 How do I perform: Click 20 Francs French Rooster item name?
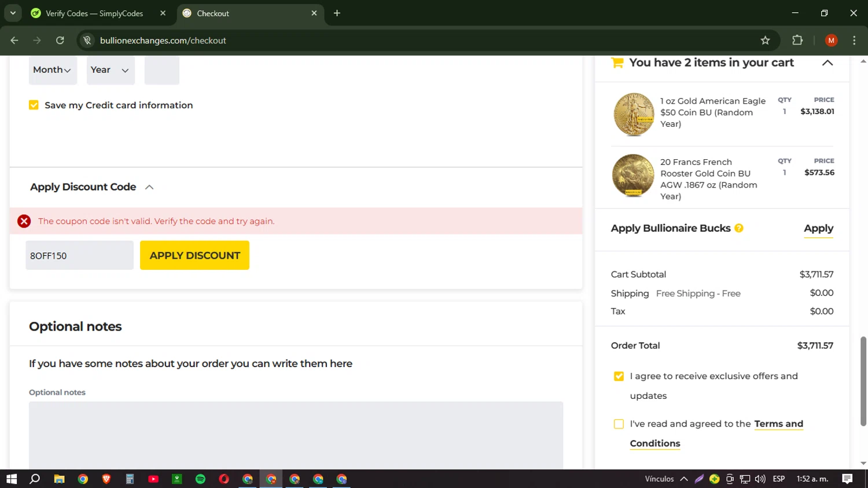709,179
